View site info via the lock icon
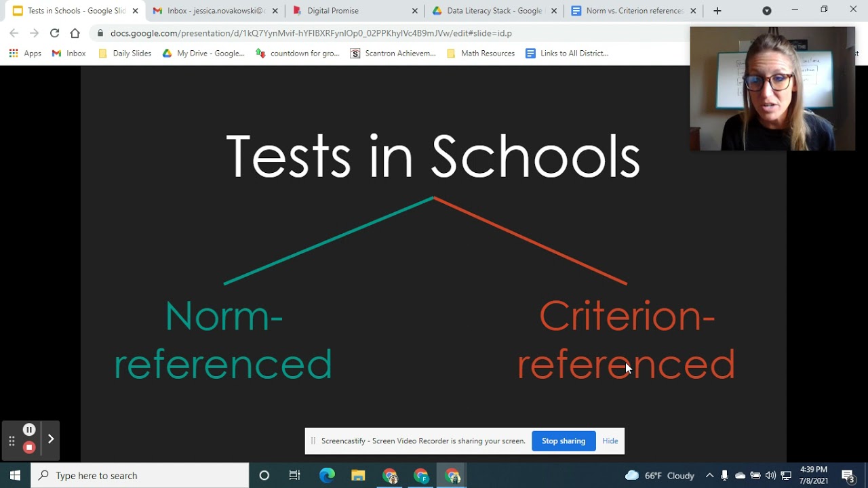 100,33
